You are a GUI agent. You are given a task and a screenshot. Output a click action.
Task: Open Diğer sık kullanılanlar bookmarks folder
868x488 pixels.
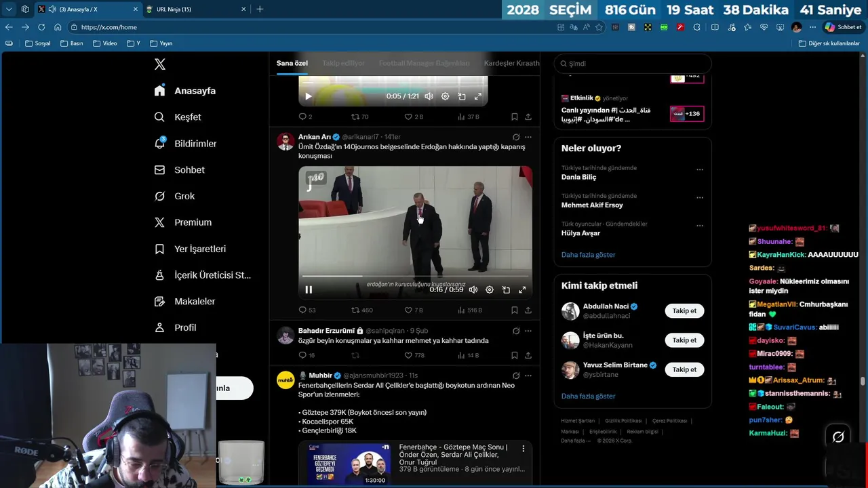click(x=829, y=43)
